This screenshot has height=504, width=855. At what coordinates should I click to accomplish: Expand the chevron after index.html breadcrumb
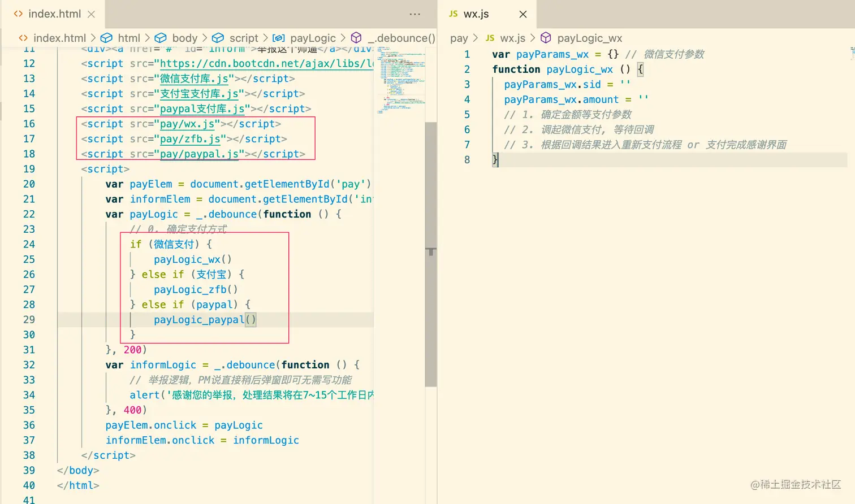(93, 38)
